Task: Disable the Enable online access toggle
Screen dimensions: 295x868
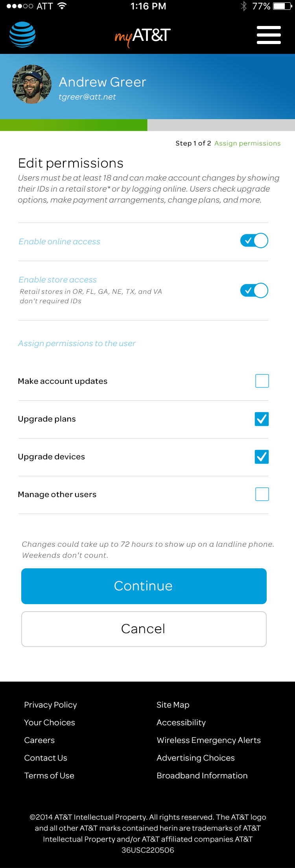Action: [254, 241]
